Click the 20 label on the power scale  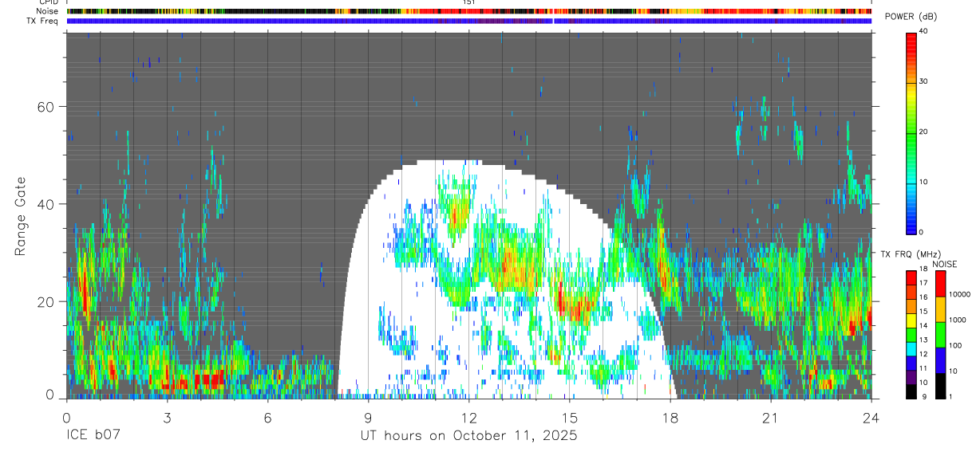924,132
